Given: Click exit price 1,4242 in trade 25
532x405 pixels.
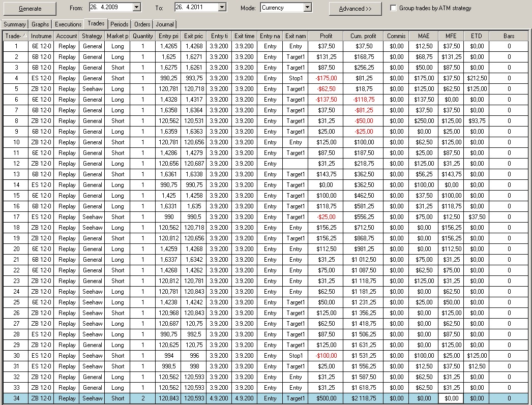Looking at the screenshot, I should [x=194, y=302].
